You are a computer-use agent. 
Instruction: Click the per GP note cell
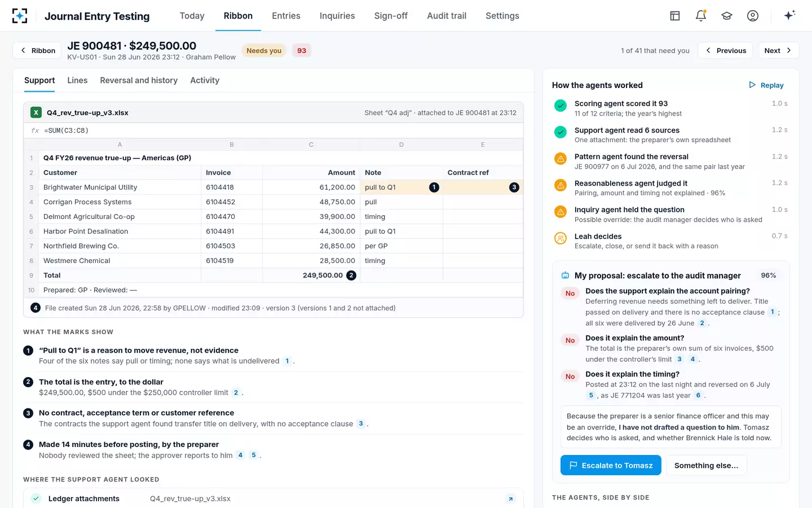coord(401,246)
